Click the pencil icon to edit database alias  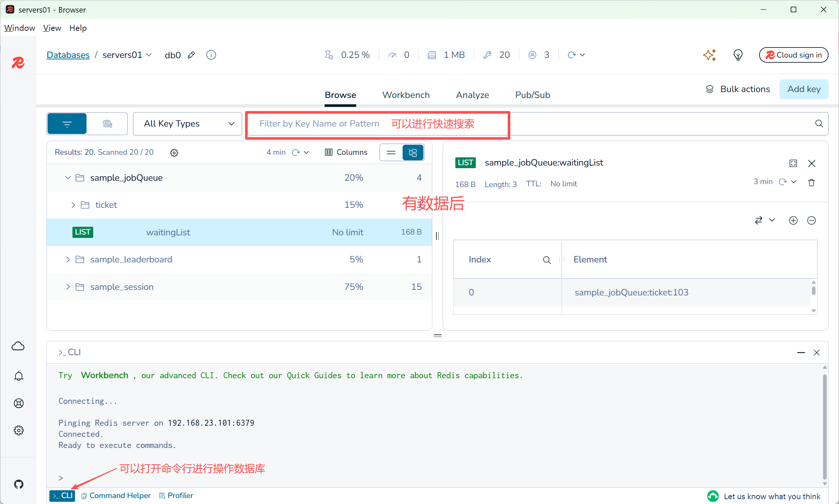pos(191,55)
